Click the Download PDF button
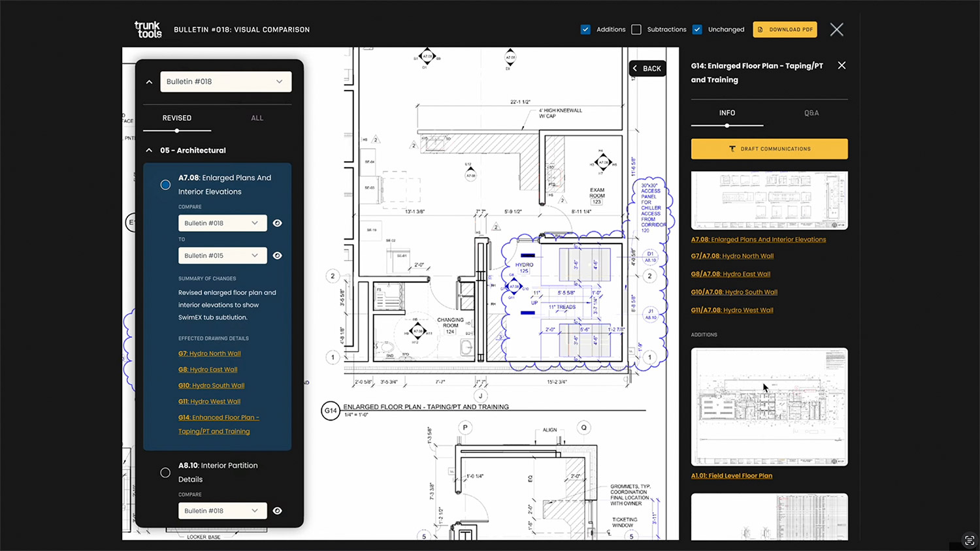The width and height of the screenshot is (980, 551). [x=785, y=29]
